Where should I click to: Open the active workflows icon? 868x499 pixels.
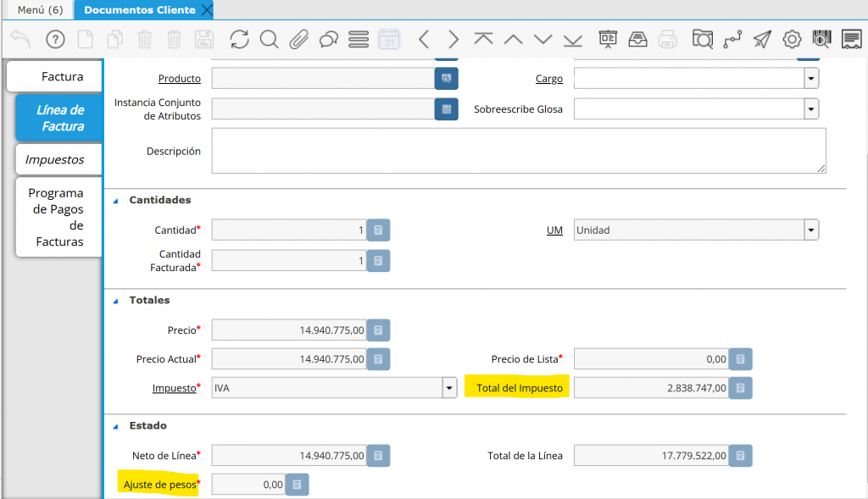point(732,39)
